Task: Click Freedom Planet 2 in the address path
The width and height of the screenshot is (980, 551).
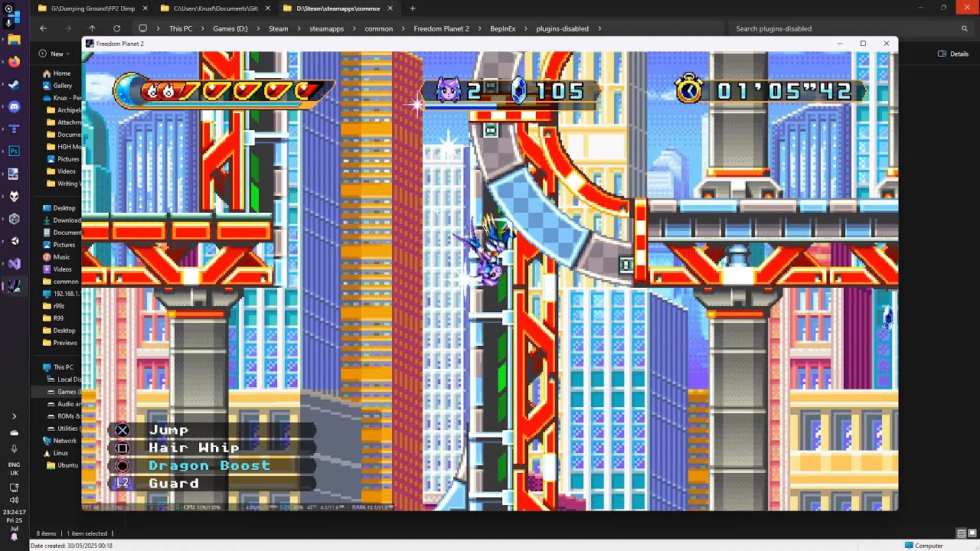Action: pos(442,28)
